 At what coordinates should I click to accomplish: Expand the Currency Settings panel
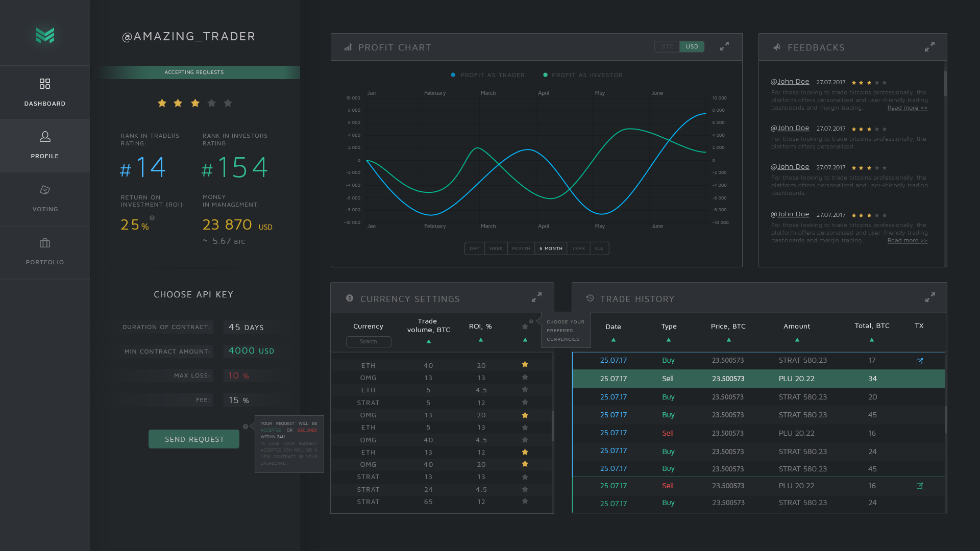click(536, 297)
